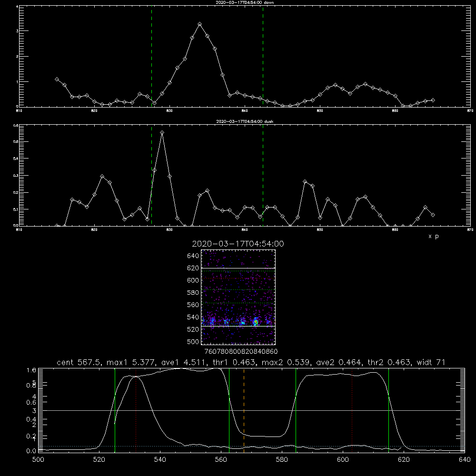
Task: Click the 'cent 567.5' value in the stats line
Action: (80, 362)
